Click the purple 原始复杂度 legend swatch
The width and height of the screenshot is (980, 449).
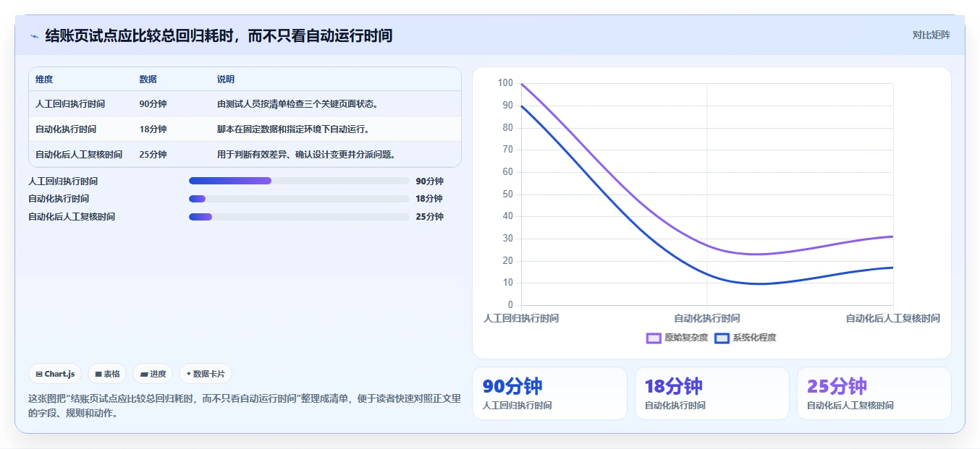(x=654, y=338)
